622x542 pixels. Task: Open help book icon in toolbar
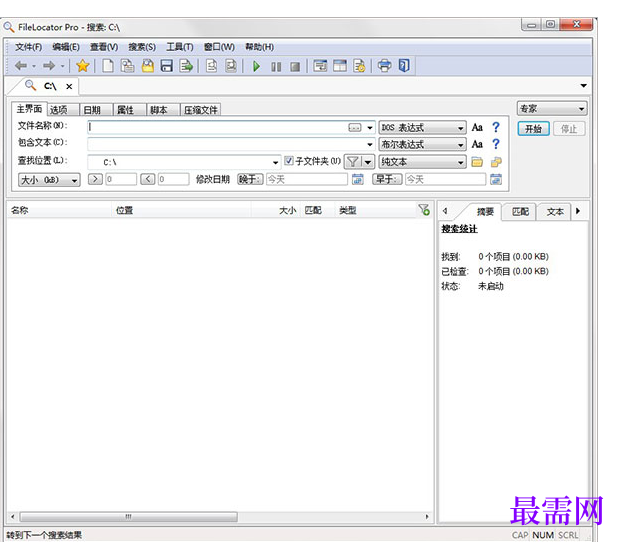point(404,65)
